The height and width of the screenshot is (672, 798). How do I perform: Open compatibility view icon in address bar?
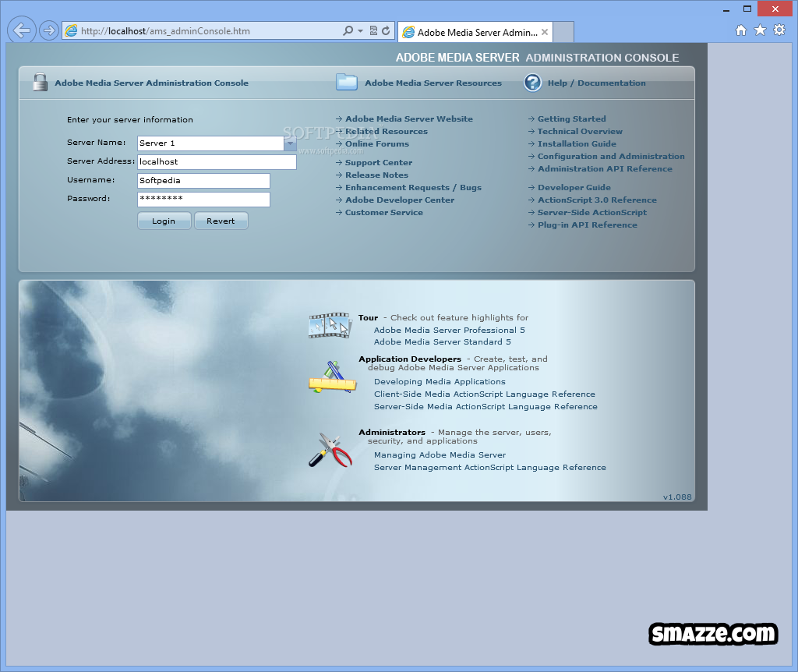[x=373, y=30]
